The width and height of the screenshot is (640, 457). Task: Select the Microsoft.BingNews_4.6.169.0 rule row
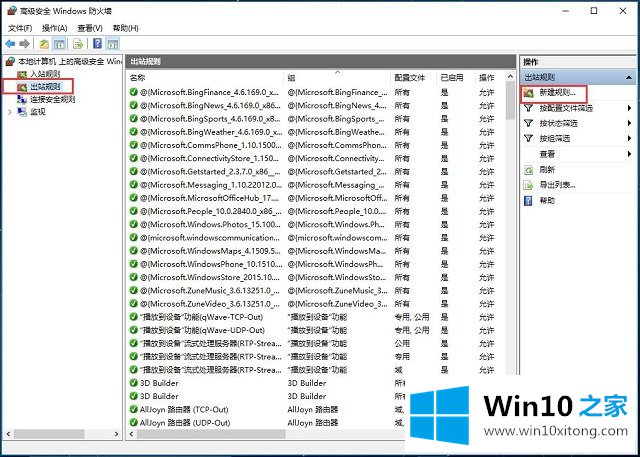point(316,105)
